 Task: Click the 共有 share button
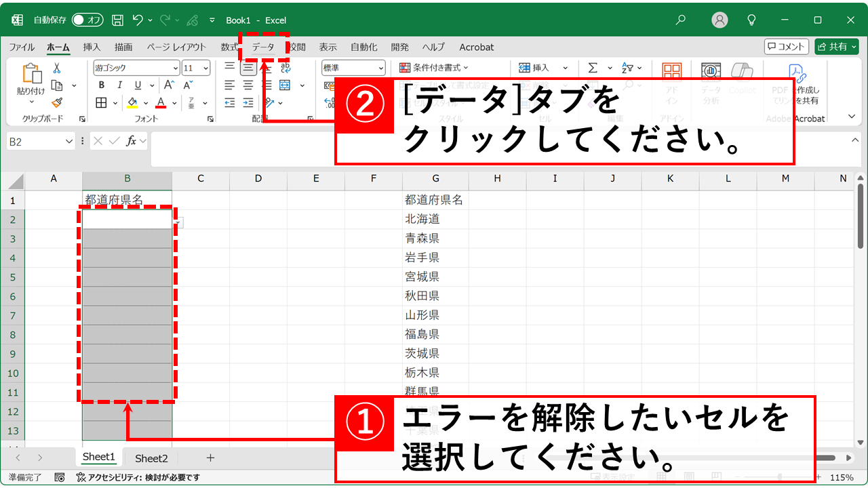pos(837,46)
